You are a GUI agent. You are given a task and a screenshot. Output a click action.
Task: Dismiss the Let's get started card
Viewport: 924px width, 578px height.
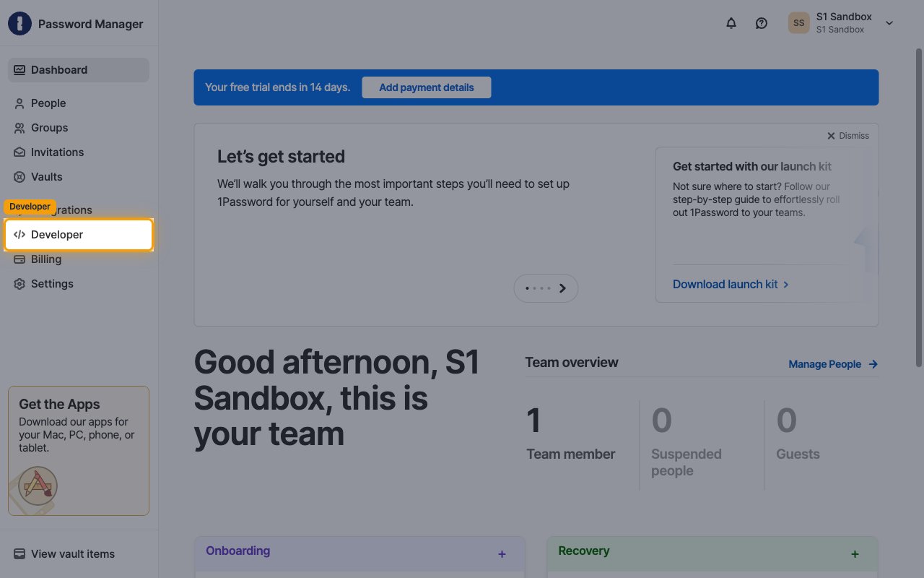pos(848,136)
